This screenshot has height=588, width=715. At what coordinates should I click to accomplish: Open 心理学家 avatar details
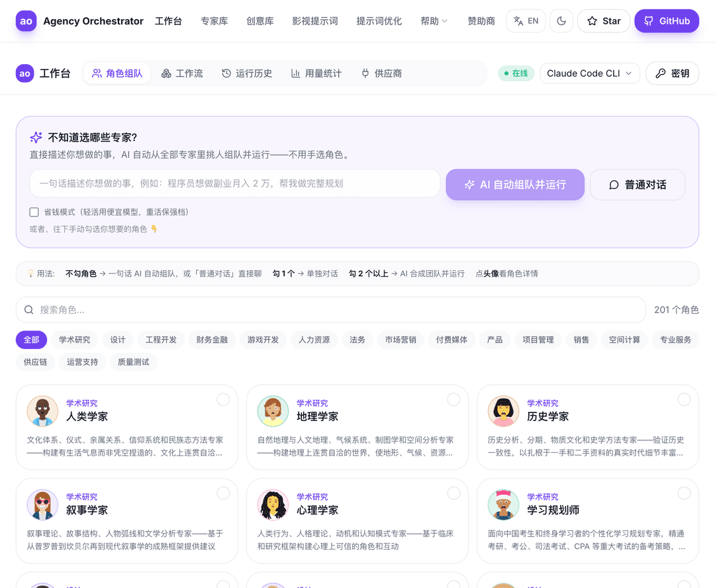[273, 505]
